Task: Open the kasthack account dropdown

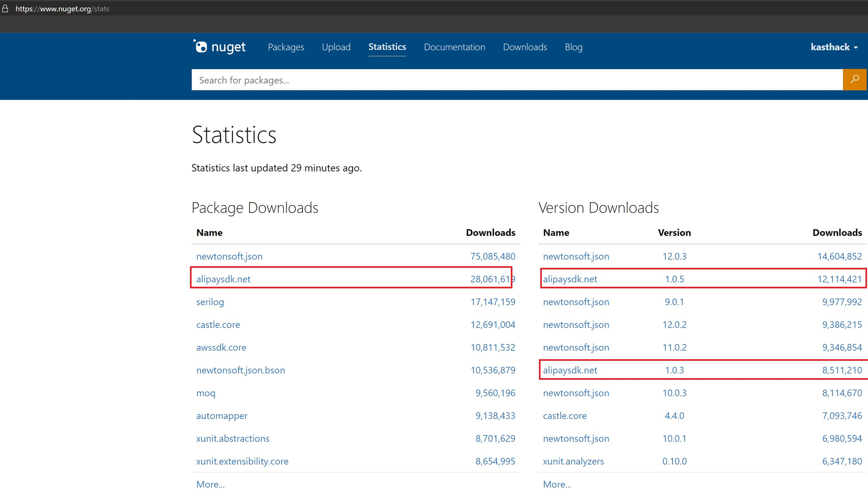Action: tap(834, 47)
